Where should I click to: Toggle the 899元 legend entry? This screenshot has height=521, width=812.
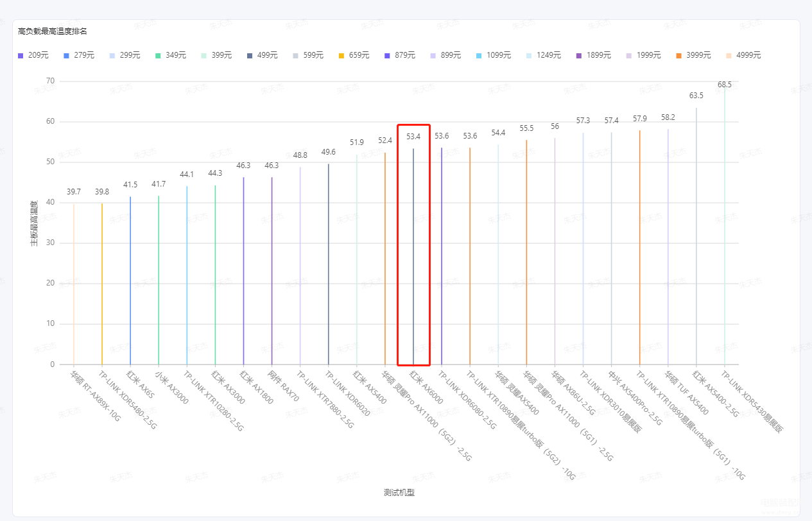[445, 55]
